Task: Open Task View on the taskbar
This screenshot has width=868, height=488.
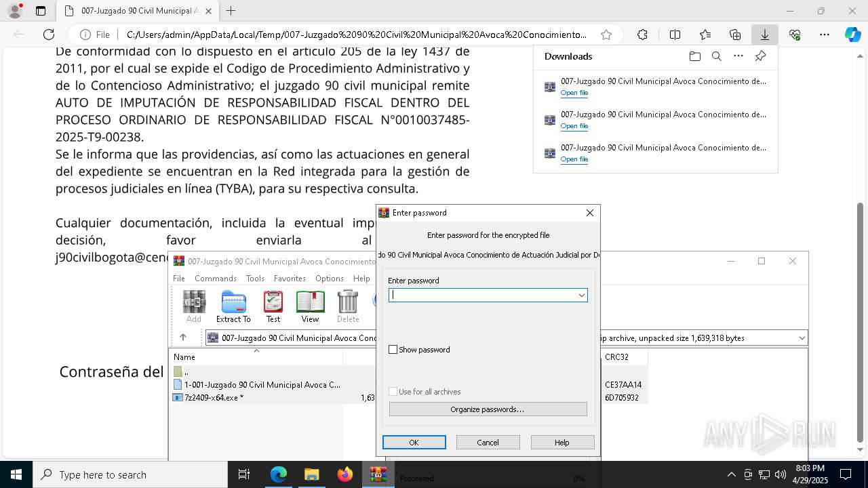Action: tap(244, 474)
